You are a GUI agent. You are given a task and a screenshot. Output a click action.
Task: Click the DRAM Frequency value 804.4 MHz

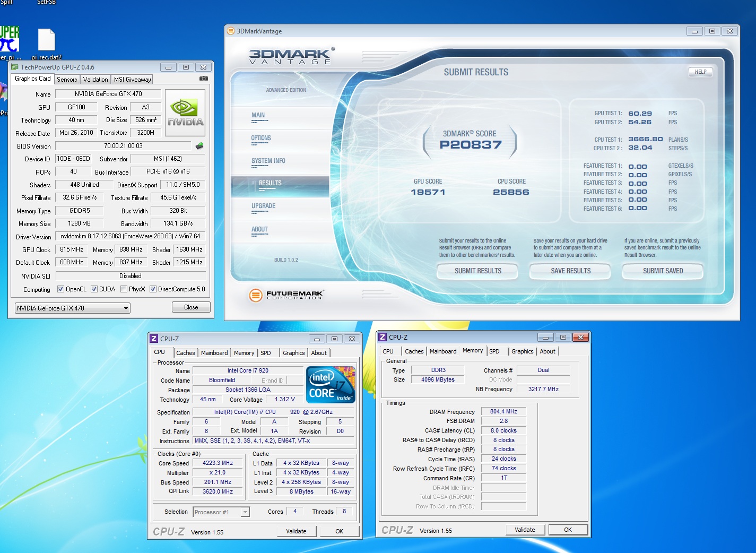(503, 411)
